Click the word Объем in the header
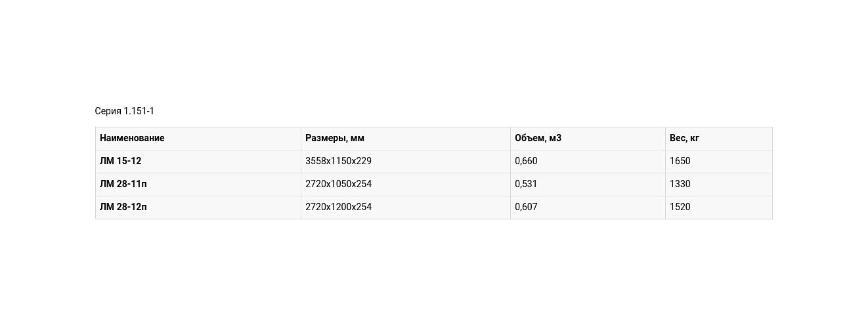The width and height of the screenshot is (868, 333). (x=530, y=138)
